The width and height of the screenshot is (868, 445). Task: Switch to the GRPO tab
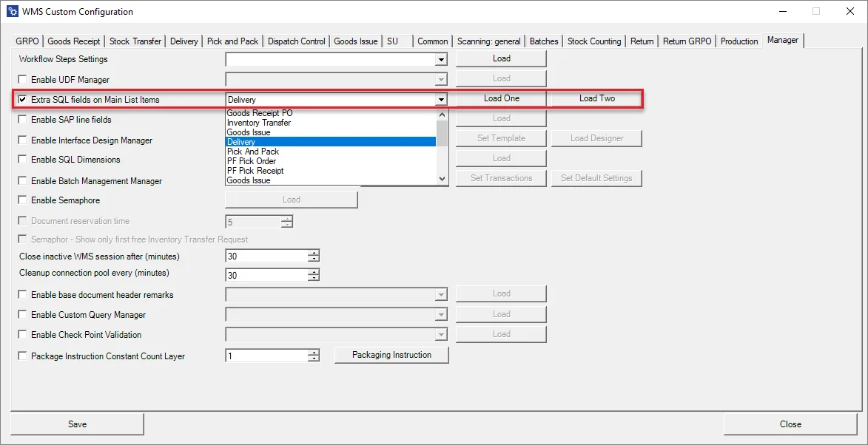tap(27, 41)
